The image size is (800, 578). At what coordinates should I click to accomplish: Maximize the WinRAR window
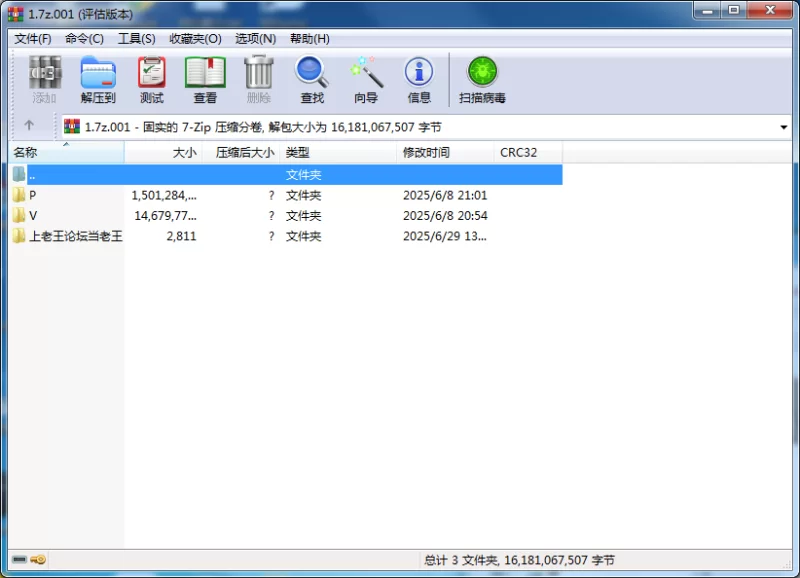[734, 10]
